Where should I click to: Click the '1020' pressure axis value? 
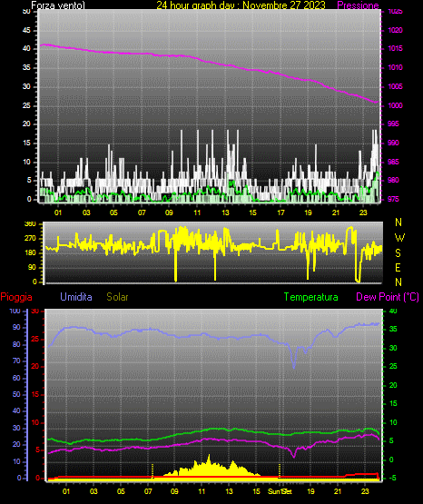tap(396, 31)
